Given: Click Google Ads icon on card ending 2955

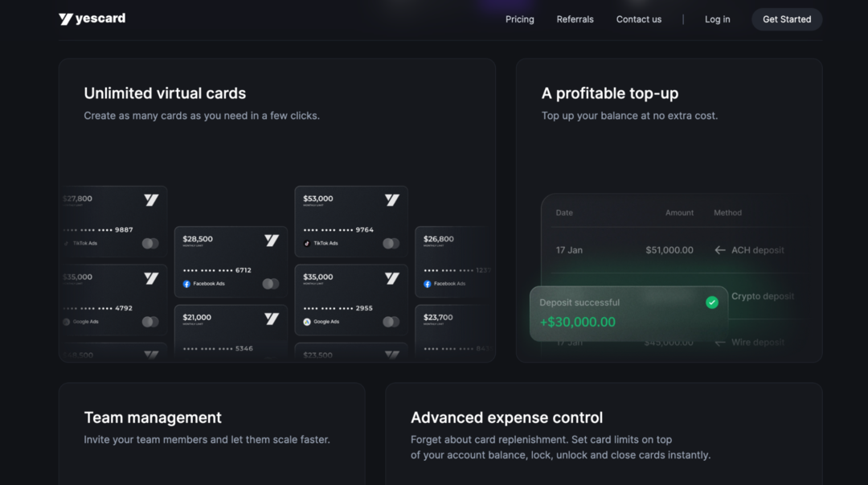Looking at the screenshot, I should point(307,322).
